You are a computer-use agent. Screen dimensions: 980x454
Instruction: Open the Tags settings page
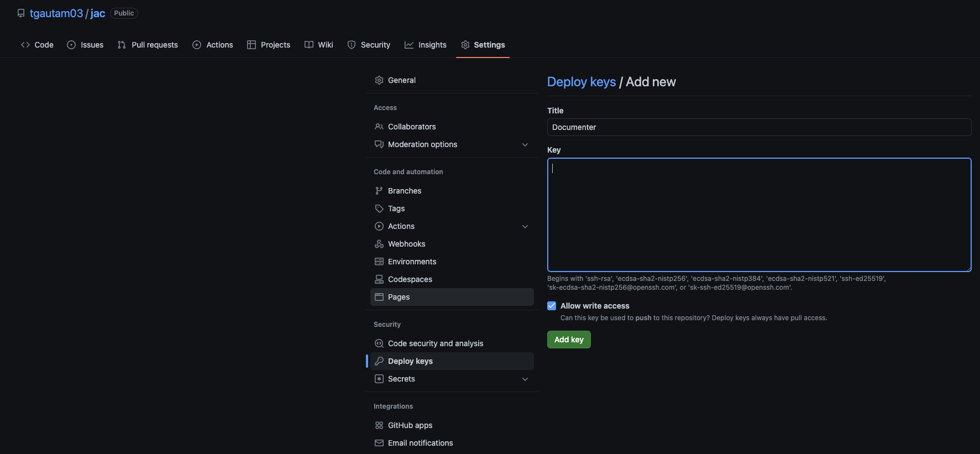452,208
